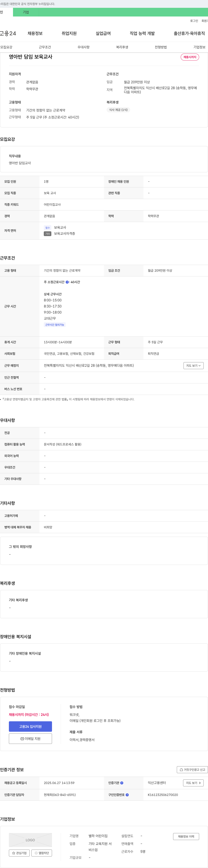Open the 직업 능력 개발 menu

[142, 33]
